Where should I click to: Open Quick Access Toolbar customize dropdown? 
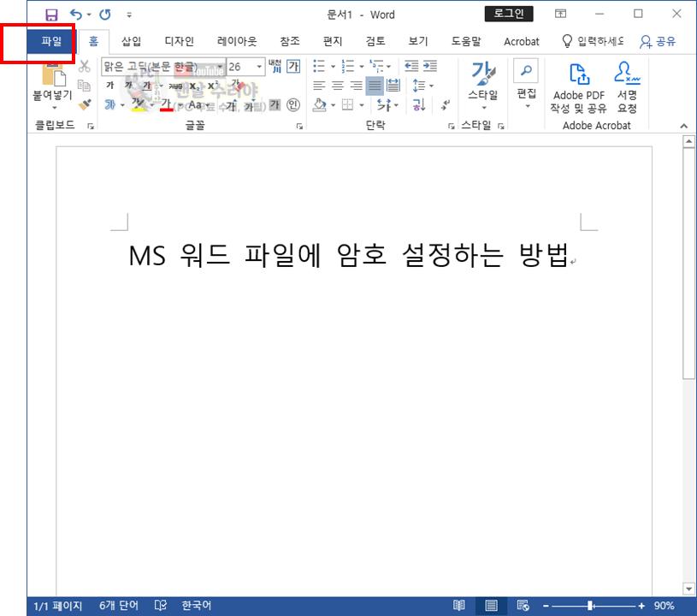pyautogui.click(x=129, y=15)
